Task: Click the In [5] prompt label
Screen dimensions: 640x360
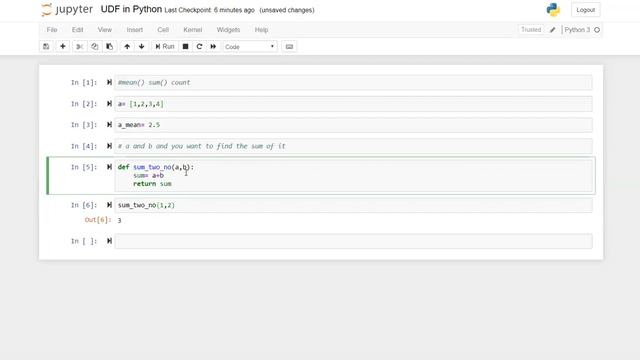Action: click(84, 167)
